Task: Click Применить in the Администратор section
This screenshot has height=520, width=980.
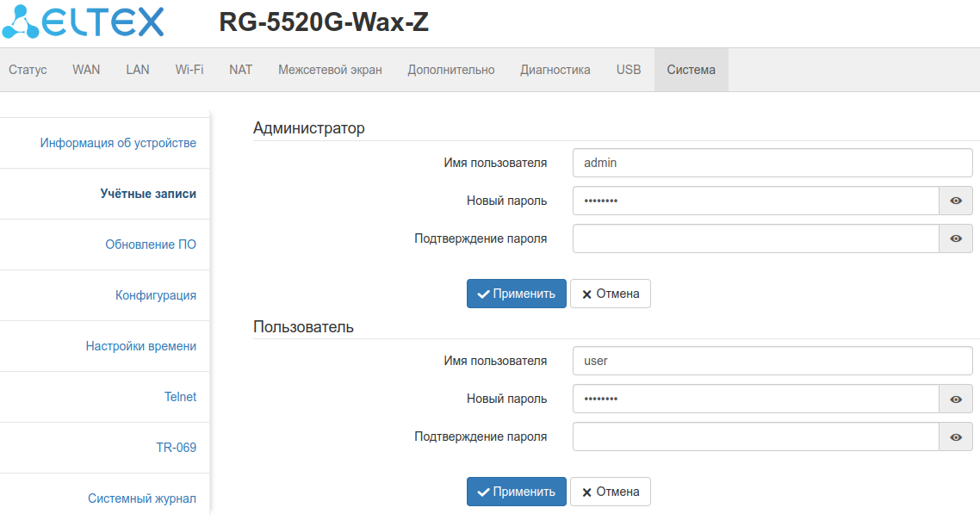Action: (517, 294)
